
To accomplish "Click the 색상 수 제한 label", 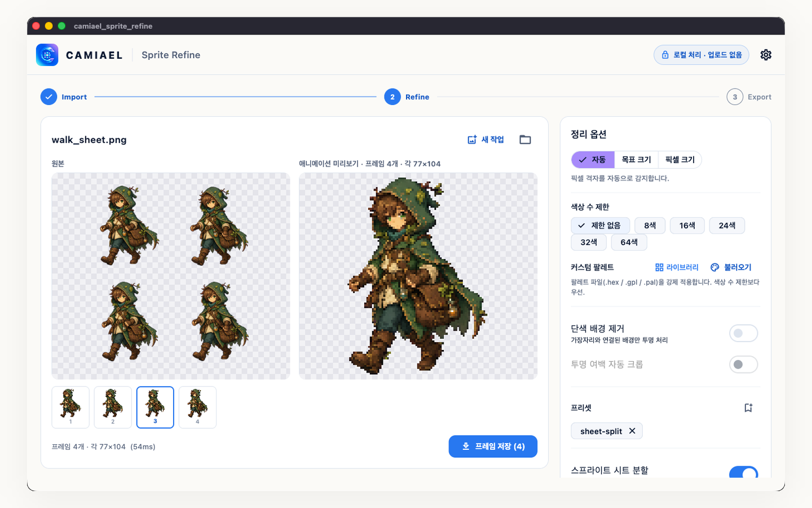I will coord(590,207).
